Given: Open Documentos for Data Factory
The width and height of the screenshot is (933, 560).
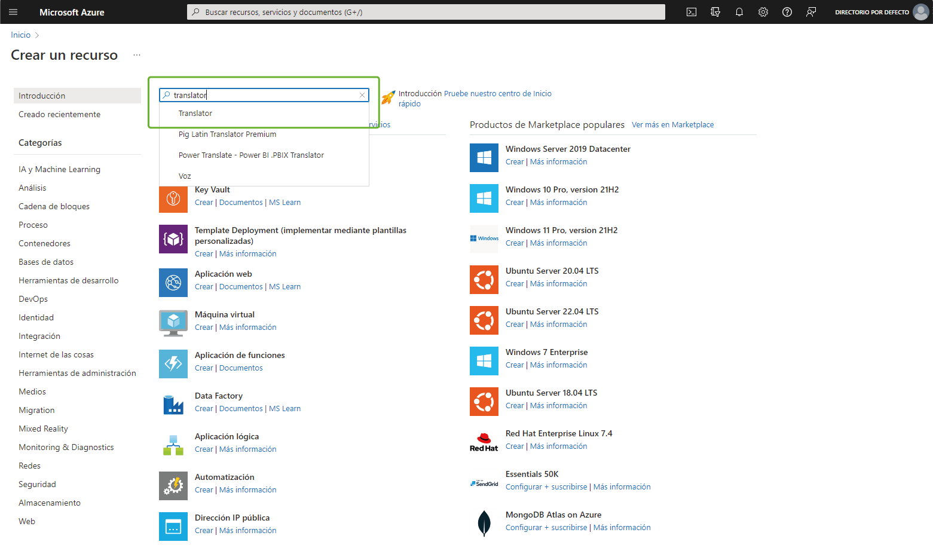Looking at the screenshot, I should [241, 409].
